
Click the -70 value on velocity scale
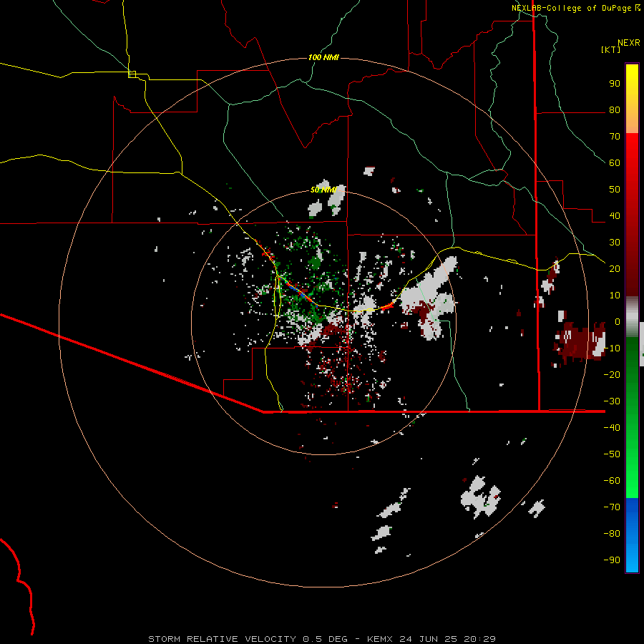point(612,507)
